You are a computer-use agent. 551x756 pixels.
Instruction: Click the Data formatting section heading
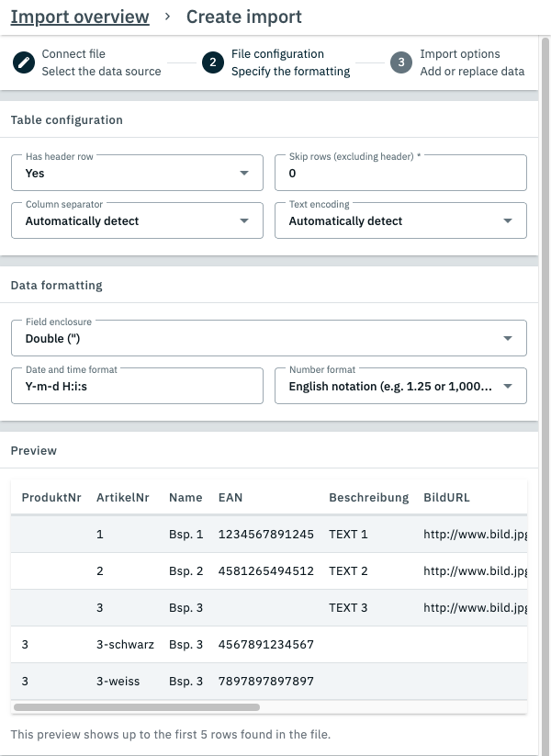click(56, 286)
